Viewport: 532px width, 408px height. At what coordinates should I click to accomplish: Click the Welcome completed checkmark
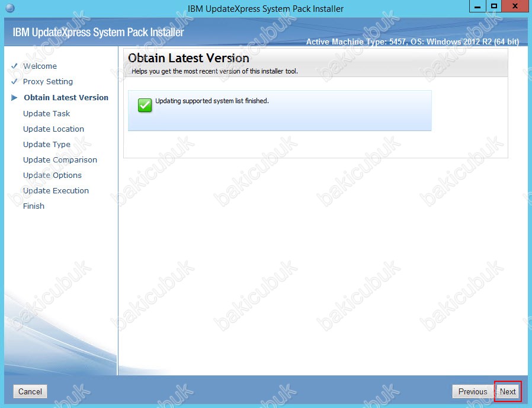(x=14, y=66)
